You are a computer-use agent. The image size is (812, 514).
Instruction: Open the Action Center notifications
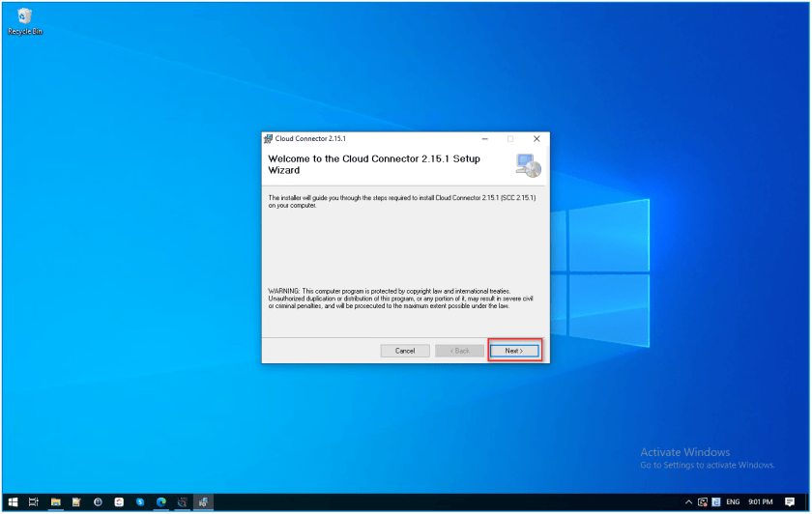click(790, 501)
